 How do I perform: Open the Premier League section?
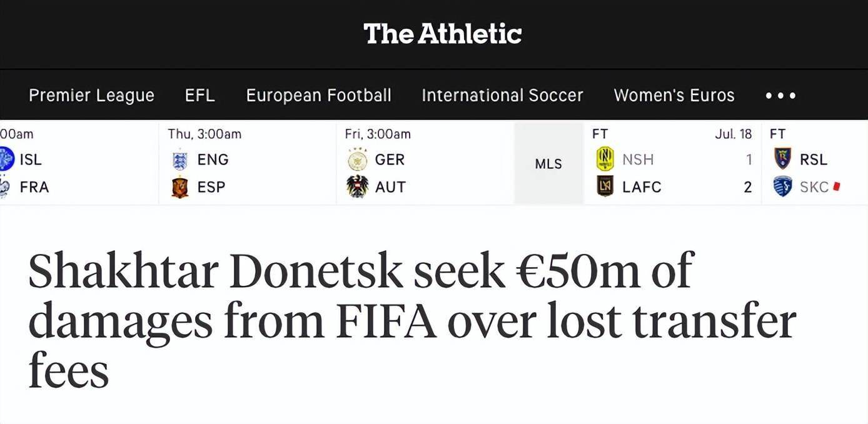[x=91, y=96]
